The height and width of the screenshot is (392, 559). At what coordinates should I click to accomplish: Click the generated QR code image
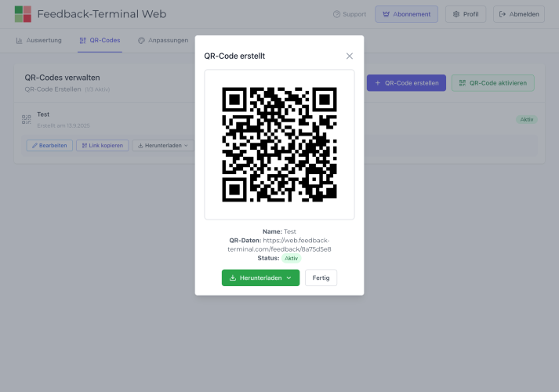click(x=279, y=144)
